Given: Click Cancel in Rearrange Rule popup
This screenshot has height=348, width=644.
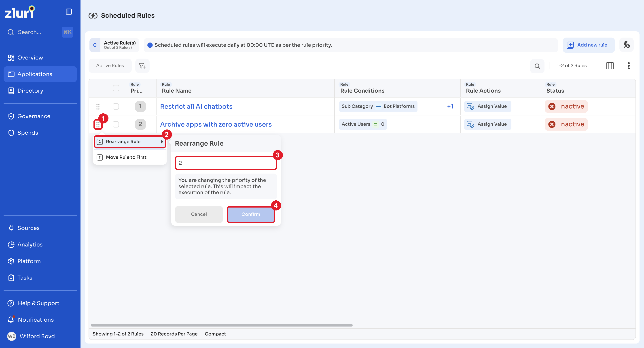Looking at the screenshot, I should (x=199, y=214).
